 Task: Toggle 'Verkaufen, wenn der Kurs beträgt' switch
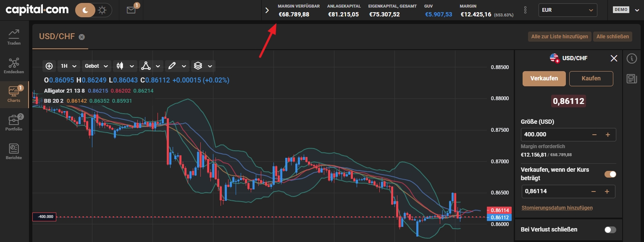pyautogui.click(x=610, y=174)
